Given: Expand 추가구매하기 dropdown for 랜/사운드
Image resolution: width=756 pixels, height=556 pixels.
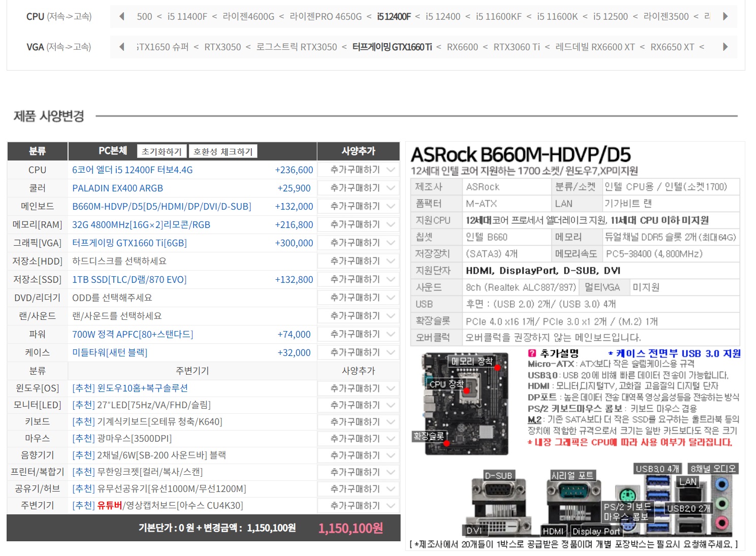Looking at the screenshot, I should pos(358,316).
